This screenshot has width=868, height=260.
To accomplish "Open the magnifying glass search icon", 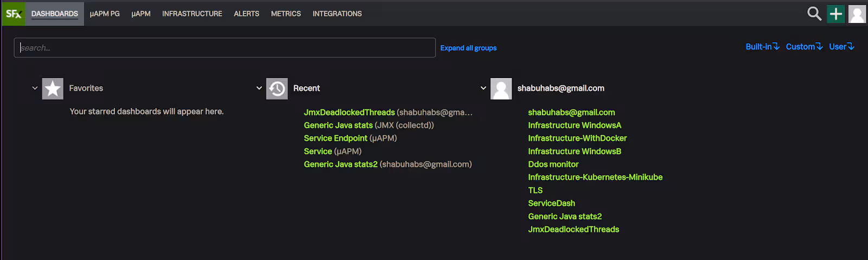I will click(814, 14).
